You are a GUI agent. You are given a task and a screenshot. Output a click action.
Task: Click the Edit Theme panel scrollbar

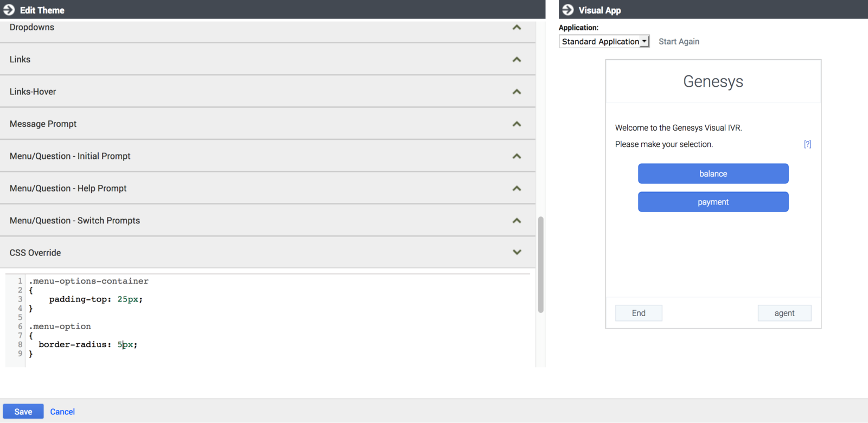point(540,265)
